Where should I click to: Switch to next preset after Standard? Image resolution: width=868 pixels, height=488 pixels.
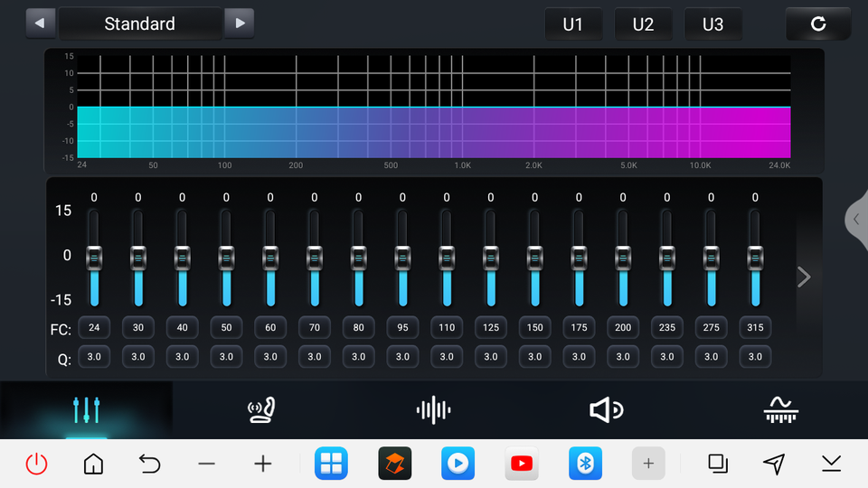239,23
